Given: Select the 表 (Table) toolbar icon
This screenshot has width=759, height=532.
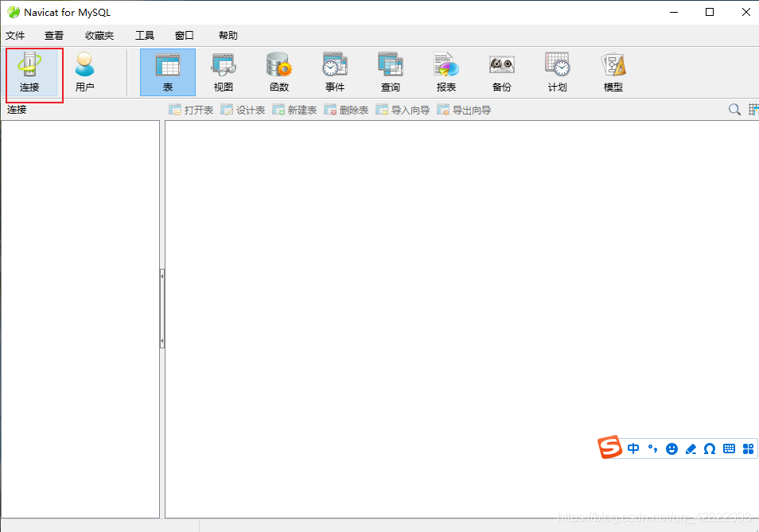Looking at the screenshot, I should 168,72.
